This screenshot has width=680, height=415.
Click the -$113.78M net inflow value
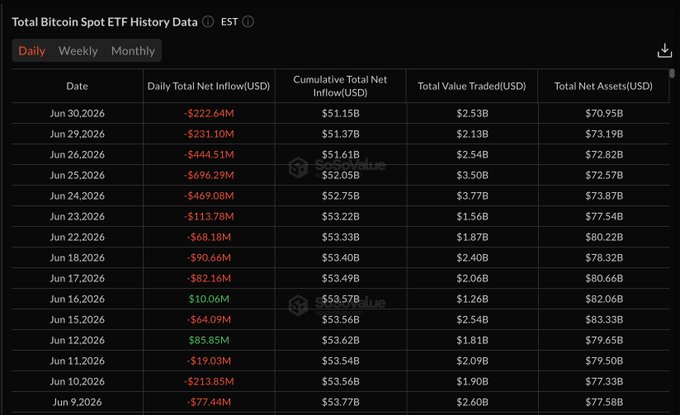(209, 216)
